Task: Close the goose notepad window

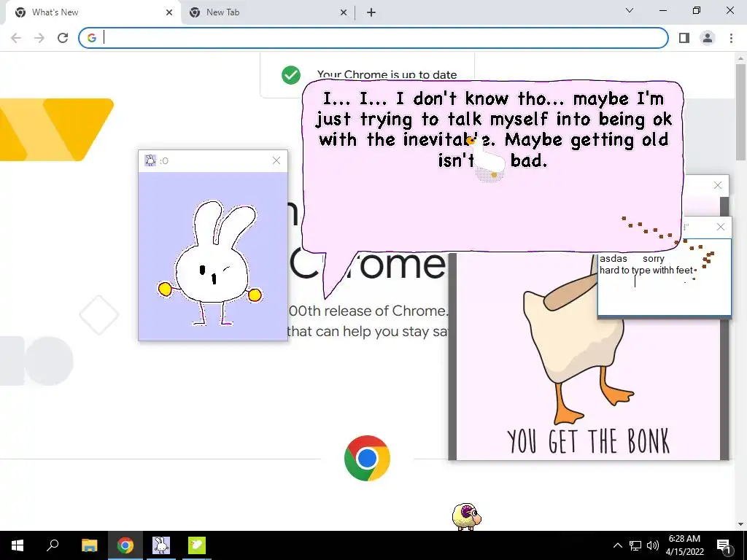Action: pos(720,227)
